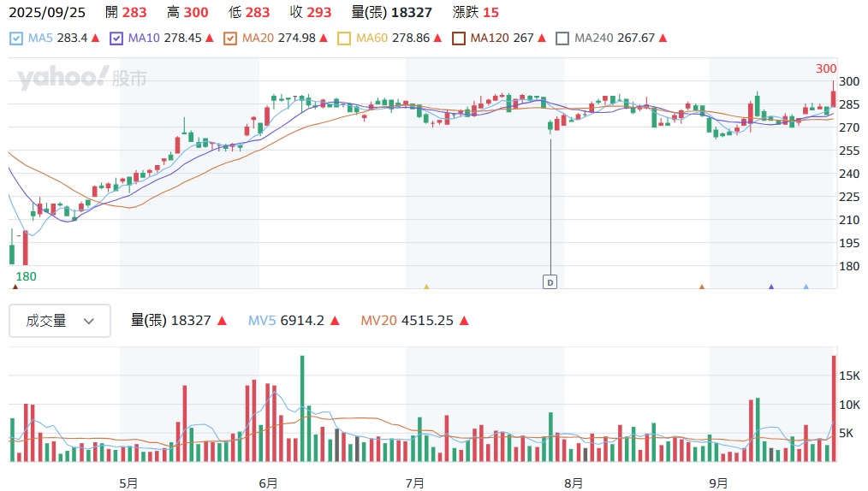The width and height of the screenshot is (868, 491).
Task: Disable the MA20 moving average checkbox
Action: (x=229, y=38)
